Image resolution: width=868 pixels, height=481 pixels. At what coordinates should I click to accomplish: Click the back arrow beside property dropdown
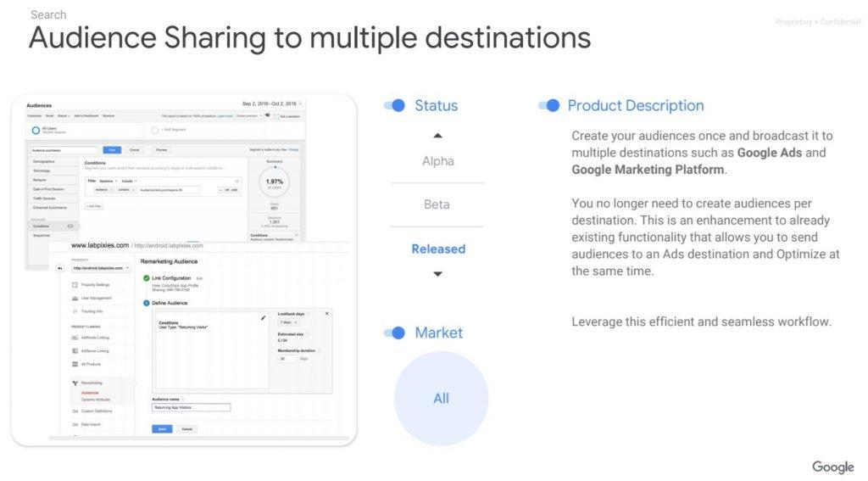click(x=60, y=268)
